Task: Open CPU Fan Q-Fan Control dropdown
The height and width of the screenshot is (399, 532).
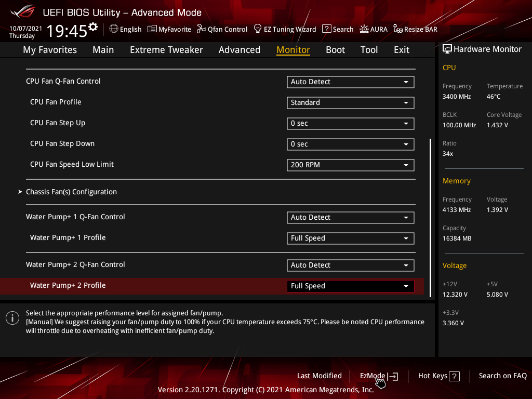Action: point(351,82)
